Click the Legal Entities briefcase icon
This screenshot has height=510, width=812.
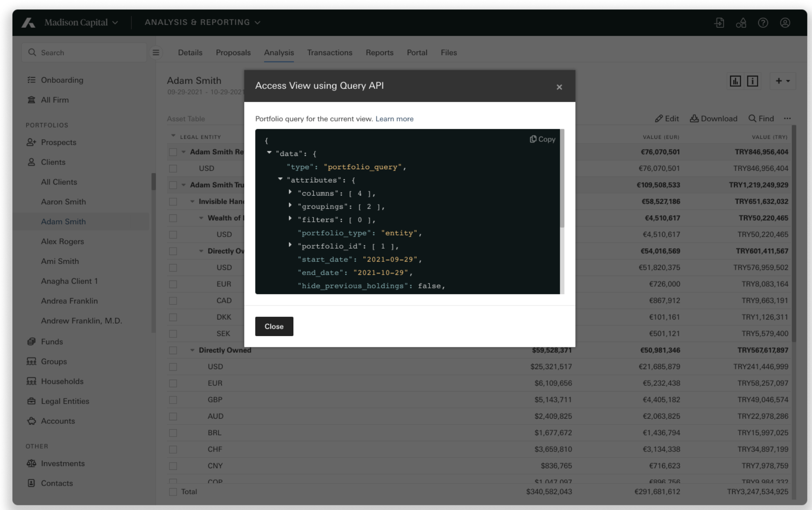coord(31,401)
